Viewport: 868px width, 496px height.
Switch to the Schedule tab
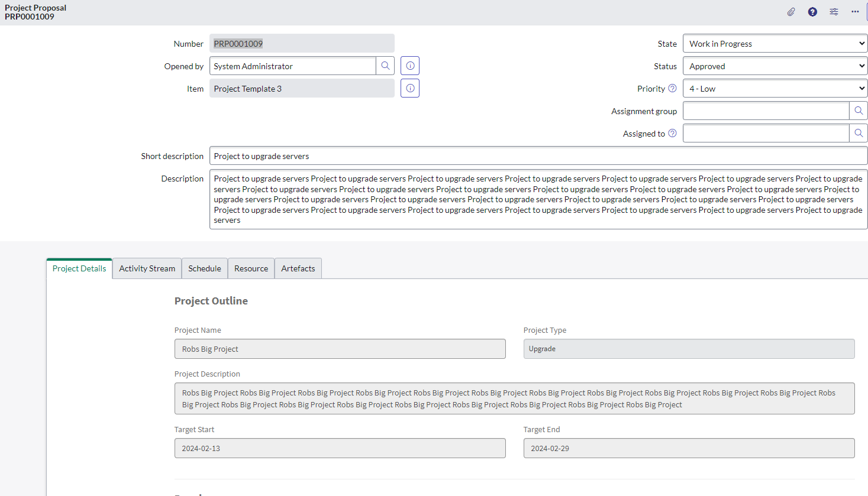tap(204, 268)
